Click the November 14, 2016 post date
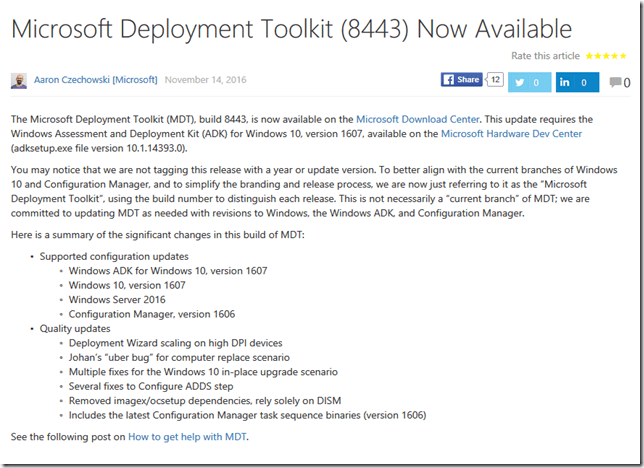This screenshot has height=468, width=644. [x=205, y=80]
